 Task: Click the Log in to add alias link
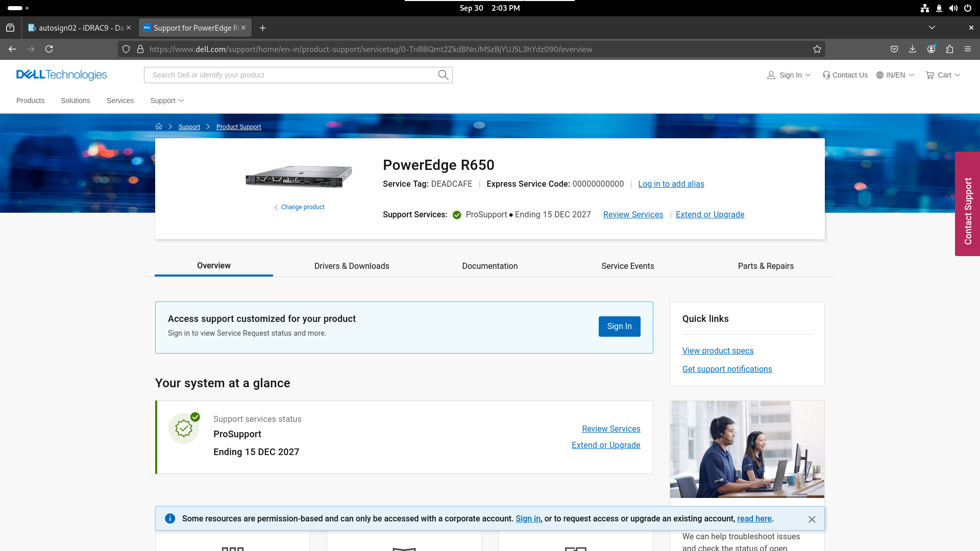click(671, 184)
